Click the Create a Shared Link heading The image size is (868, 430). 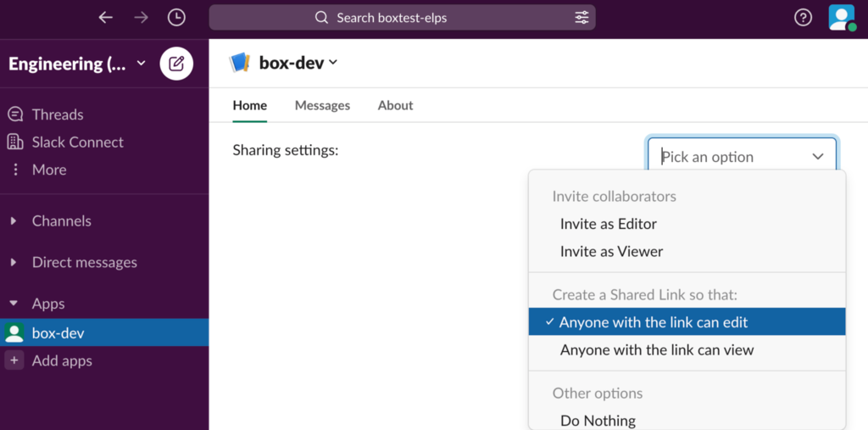(645, 295)
